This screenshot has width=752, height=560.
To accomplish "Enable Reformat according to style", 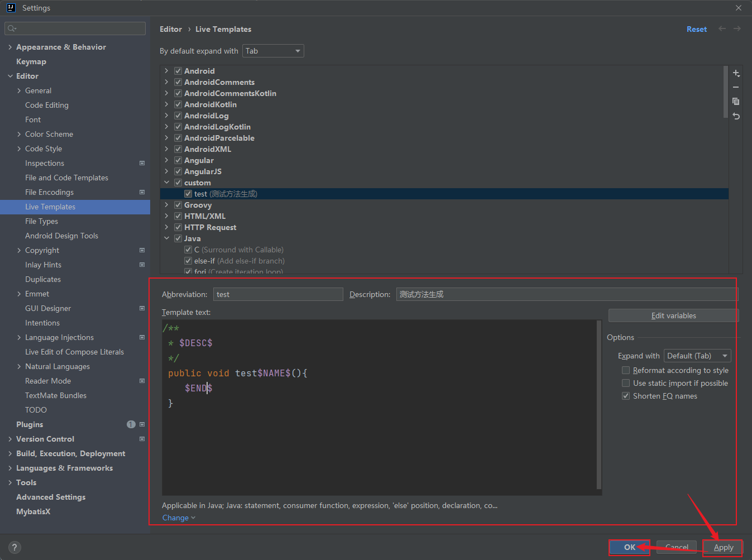I will (626, 370).
